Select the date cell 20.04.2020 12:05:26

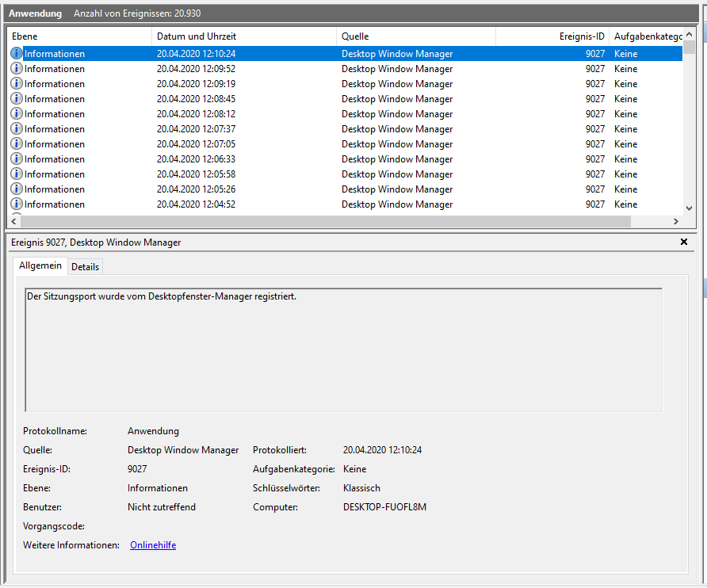196,189
